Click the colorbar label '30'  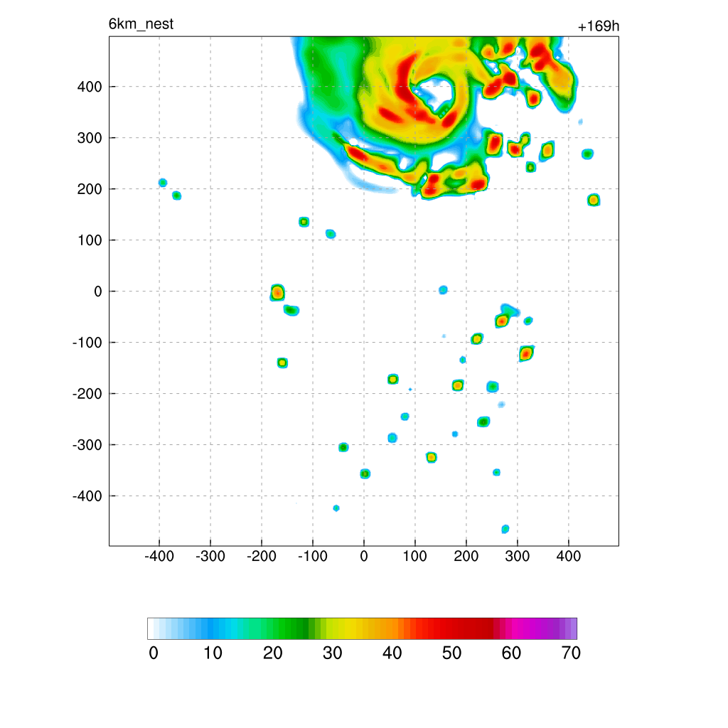[x=333, y=653]
